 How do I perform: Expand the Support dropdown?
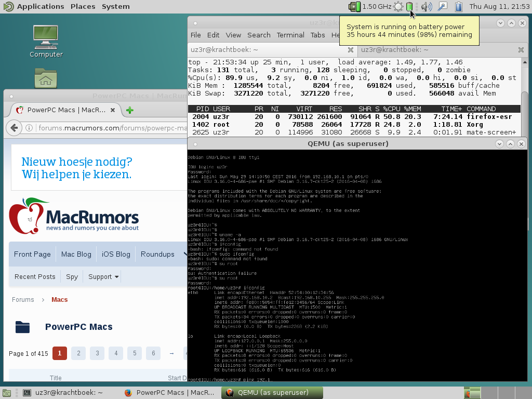[103, 277]
